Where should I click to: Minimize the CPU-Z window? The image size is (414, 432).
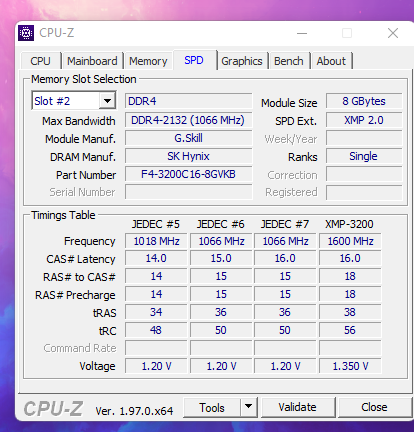302,33
